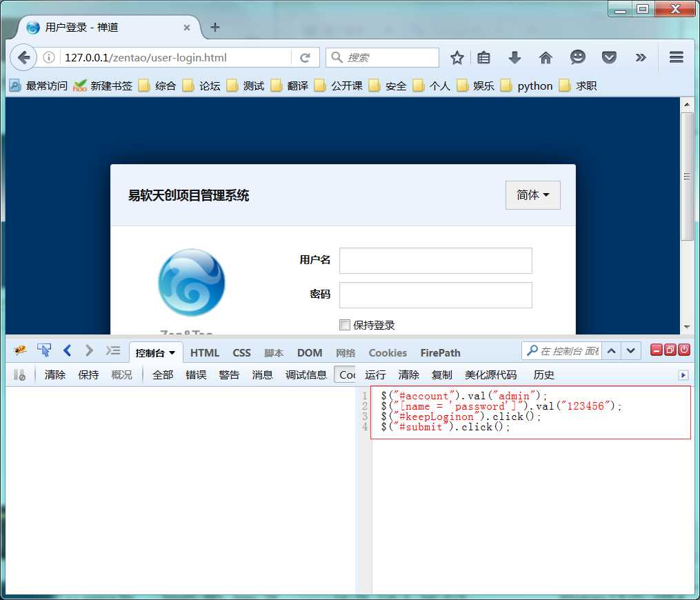Turn off Firebug with the power icon
Image resolution: width=700 pixels, height=600 pixels.
[684, 350]
